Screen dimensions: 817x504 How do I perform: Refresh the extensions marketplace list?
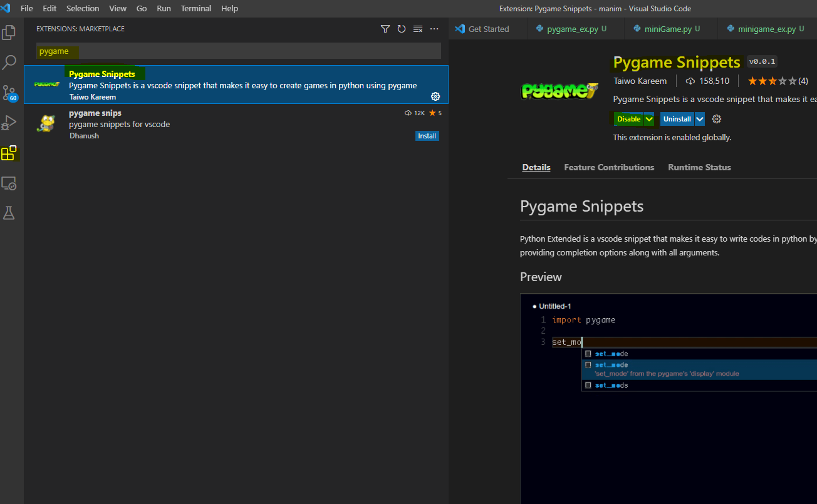(402, 29)
